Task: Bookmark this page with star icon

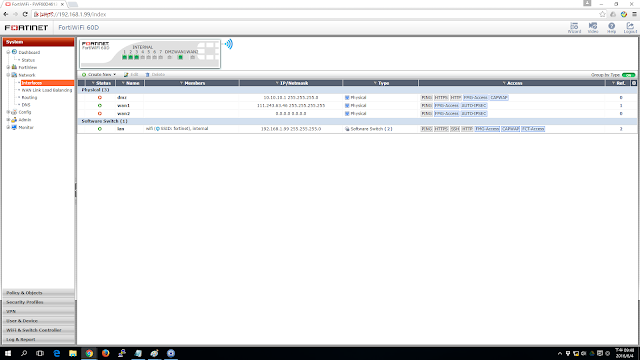Action: pyautogui.click(x=602, y=14)
